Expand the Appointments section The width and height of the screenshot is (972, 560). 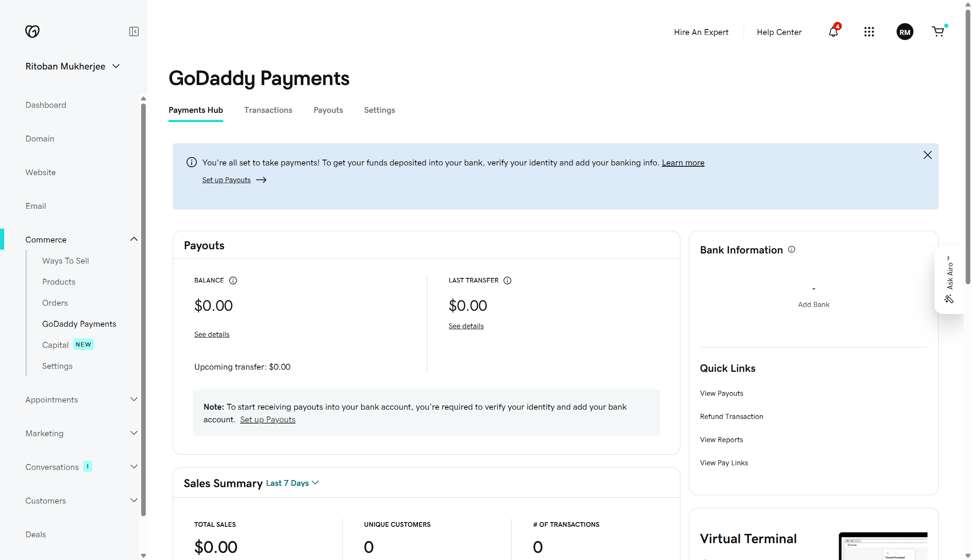pos(134,399)
